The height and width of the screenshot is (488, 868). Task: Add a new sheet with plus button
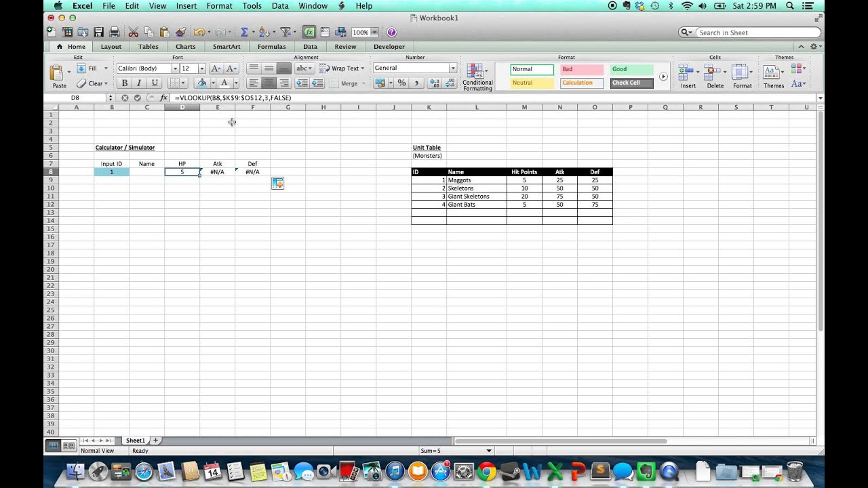pos(155,441)
